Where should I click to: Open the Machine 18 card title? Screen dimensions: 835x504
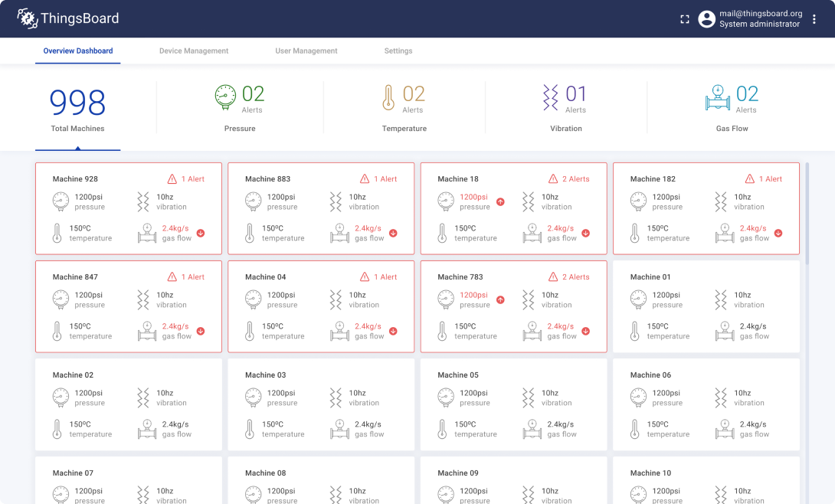tap(458, 178)
